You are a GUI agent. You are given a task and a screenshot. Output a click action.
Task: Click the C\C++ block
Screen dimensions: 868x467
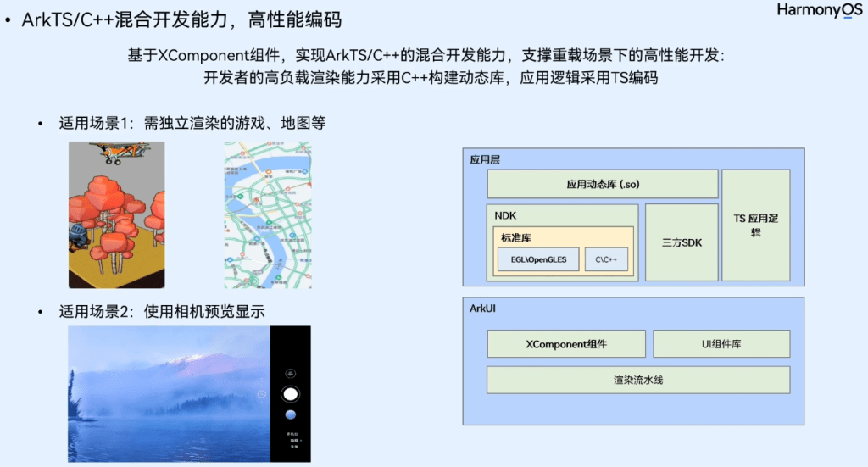click(x=606, y=259)
